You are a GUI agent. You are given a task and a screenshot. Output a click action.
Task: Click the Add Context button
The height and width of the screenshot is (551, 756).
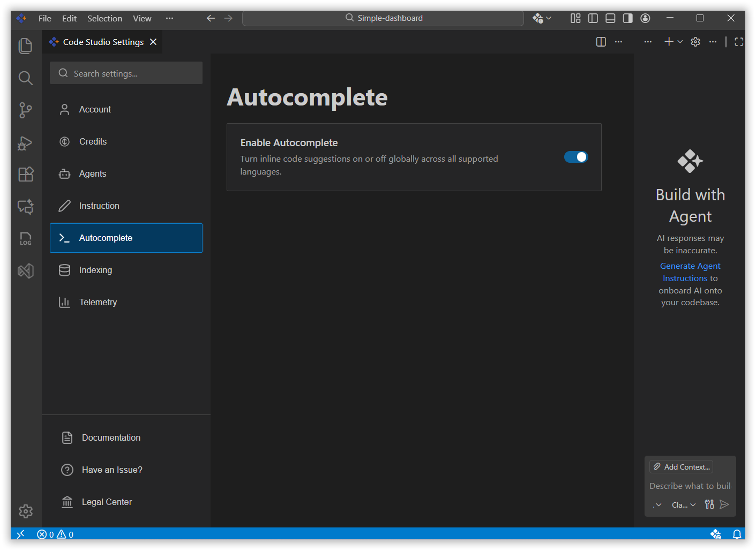click(x=681, y=467)
